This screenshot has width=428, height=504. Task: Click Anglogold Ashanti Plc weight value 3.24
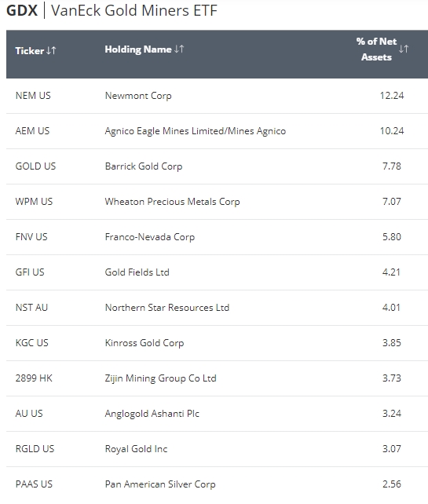(x=392, y=414)
